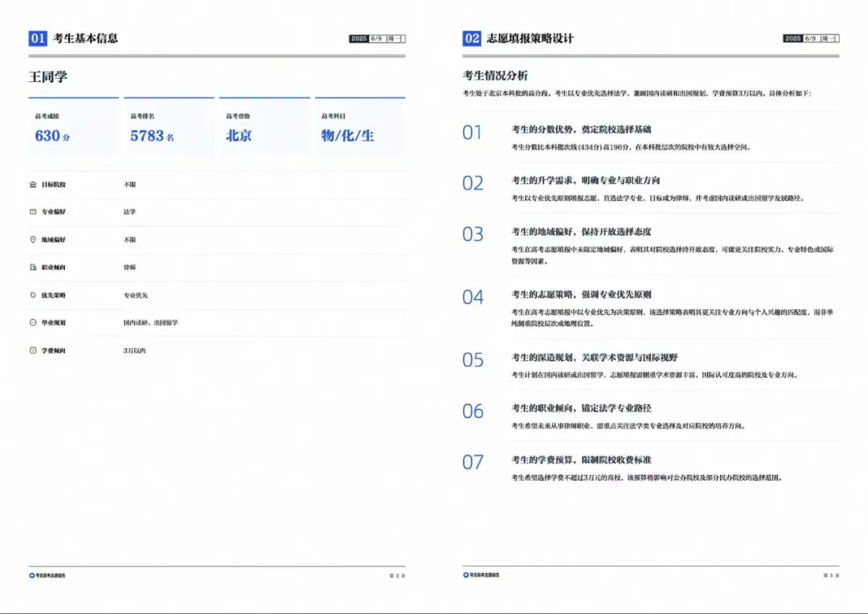Click the 2025 6/9 date badge on the right page
868x614 pixels.
click(811, 39)
